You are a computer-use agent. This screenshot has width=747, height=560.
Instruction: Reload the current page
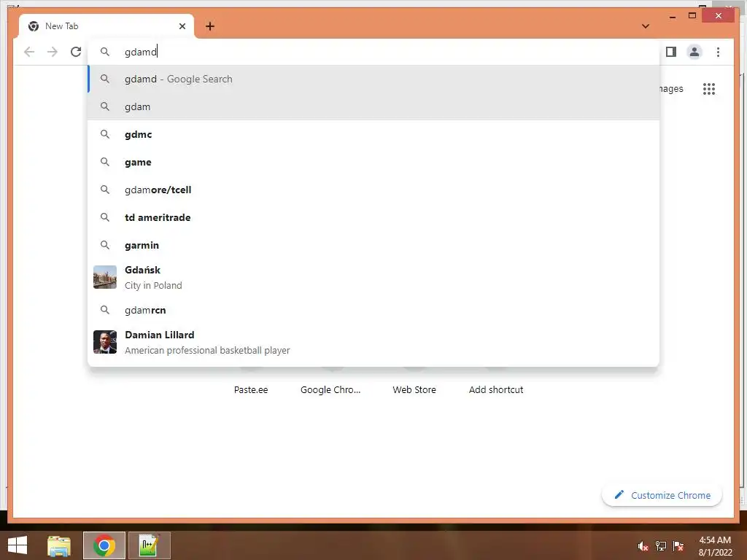[x=76, y=52]
